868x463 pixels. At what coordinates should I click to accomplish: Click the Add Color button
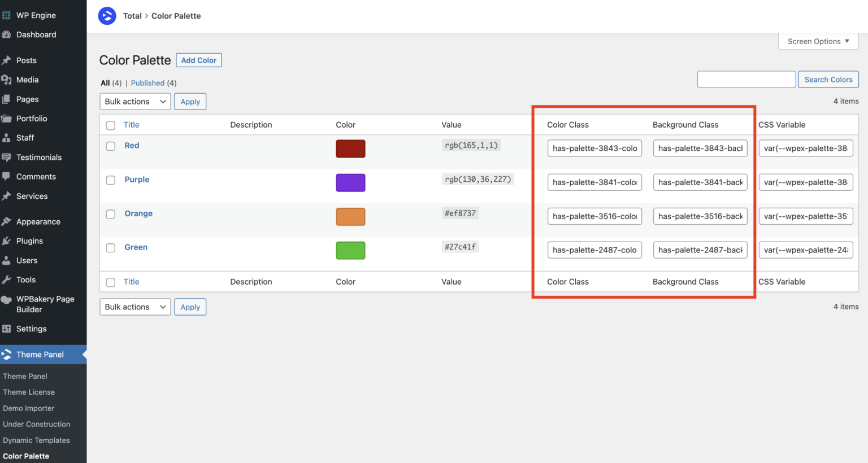(198, 60)
